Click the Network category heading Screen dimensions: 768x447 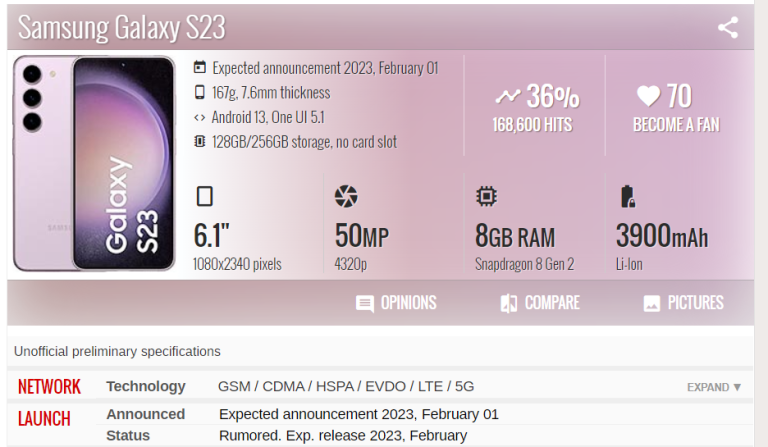[x=49, y=387]
